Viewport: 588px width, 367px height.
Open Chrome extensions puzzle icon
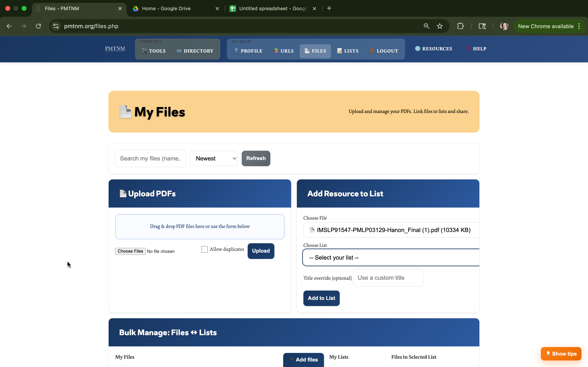pyautogui.click(x=460, y=26)
